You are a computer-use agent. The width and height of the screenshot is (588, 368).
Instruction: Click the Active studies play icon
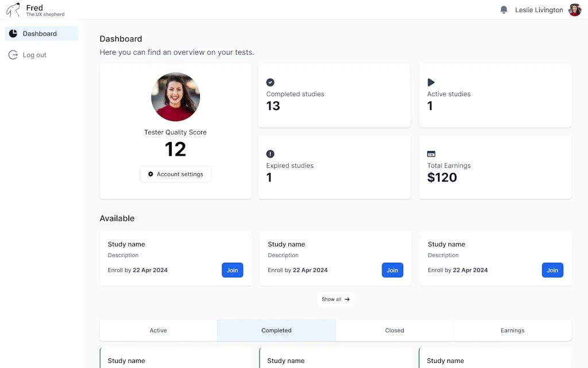pyautogui.click(x=431, y=82)
